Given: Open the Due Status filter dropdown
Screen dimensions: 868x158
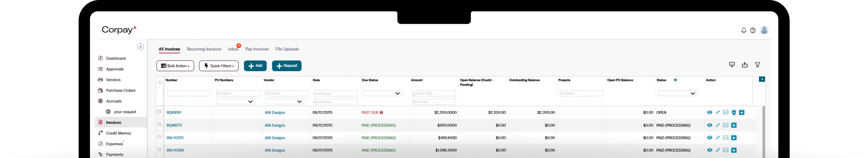Looking at the screenshot, I should [383, 93].
